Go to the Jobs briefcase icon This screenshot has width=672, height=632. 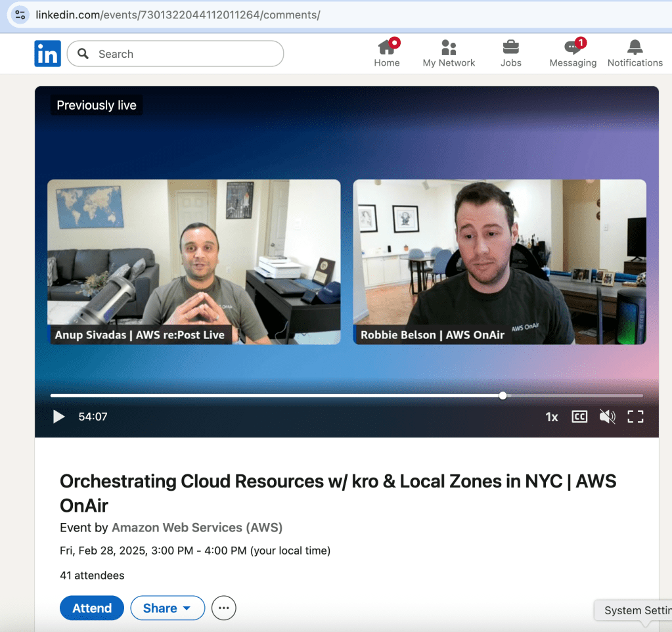click(510, 48)
